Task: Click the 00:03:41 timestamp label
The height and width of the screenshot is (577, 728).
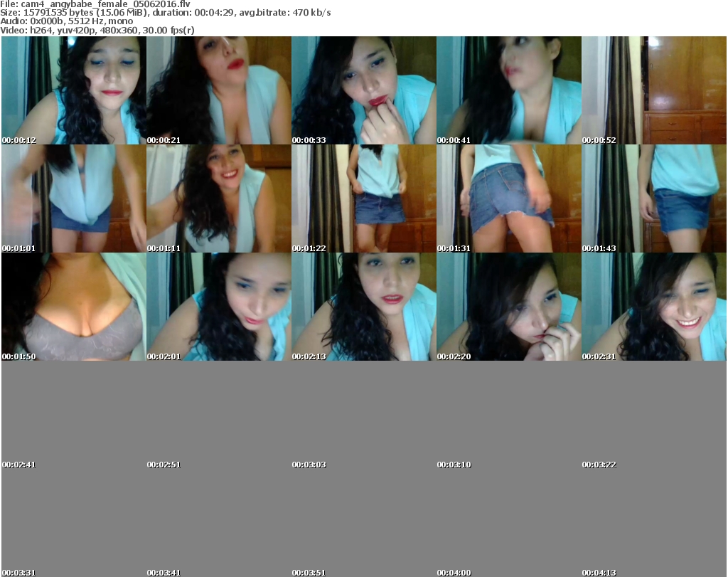Action: coord(164,573)
